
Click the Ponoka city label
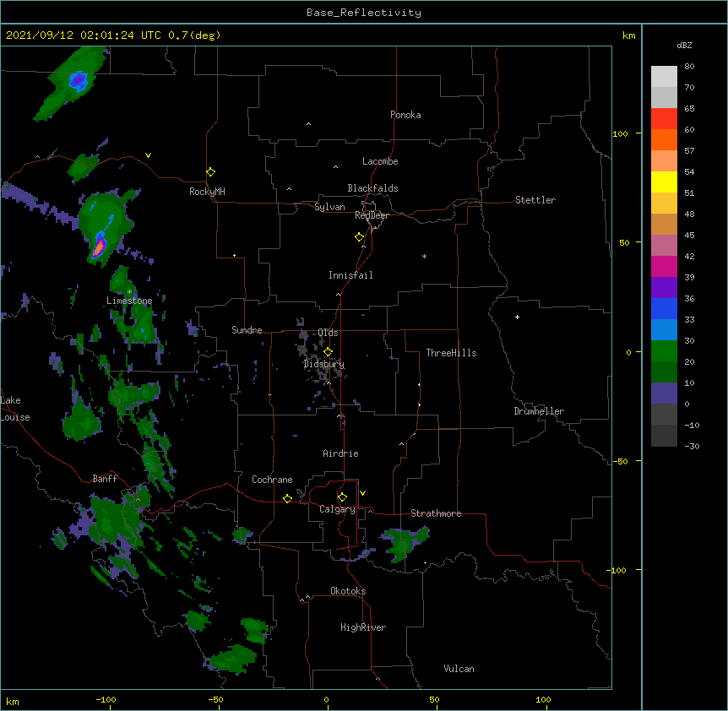[405, 115]
